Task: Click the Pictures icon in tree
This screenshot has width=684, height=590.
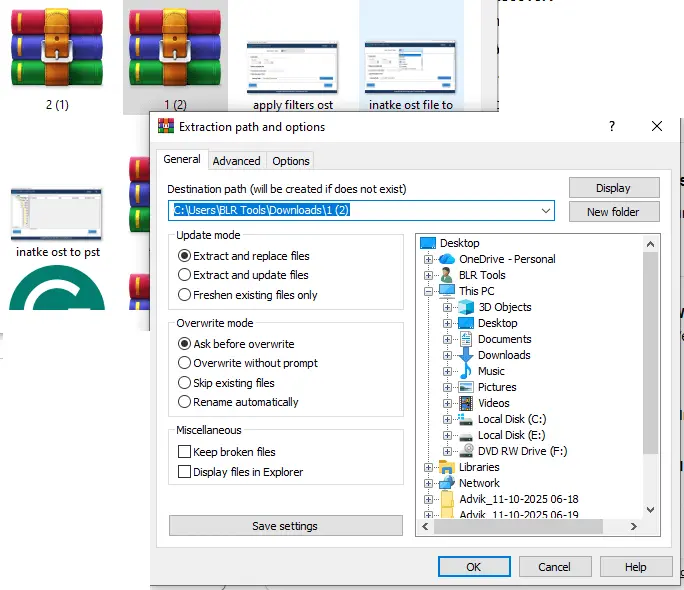Action: (466, 387)
